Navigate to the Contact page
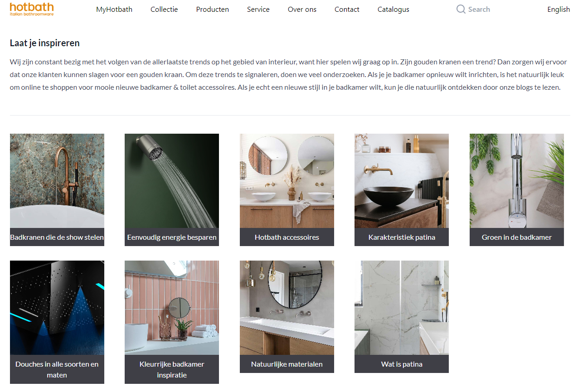This screenshot has width=583, height=392. (347, 9)
